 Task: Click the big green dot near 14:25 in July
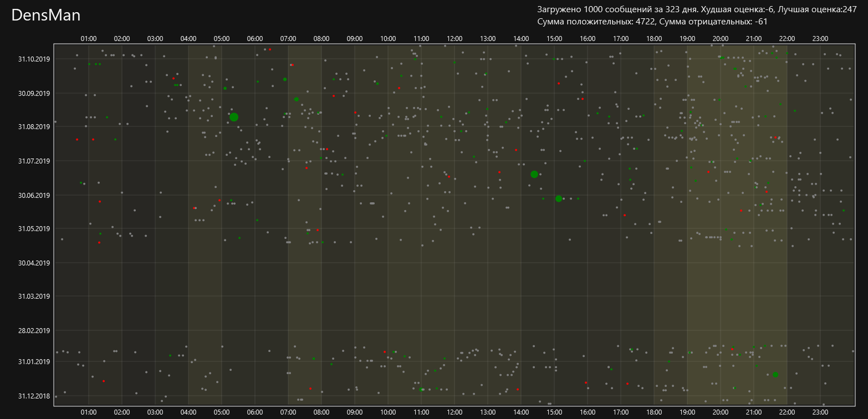(534, 174)
